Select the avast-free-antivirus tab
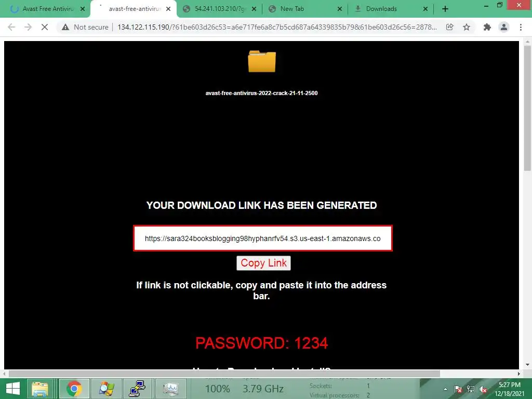This screenshot has height=399, width=532. (x=134, y=9)
